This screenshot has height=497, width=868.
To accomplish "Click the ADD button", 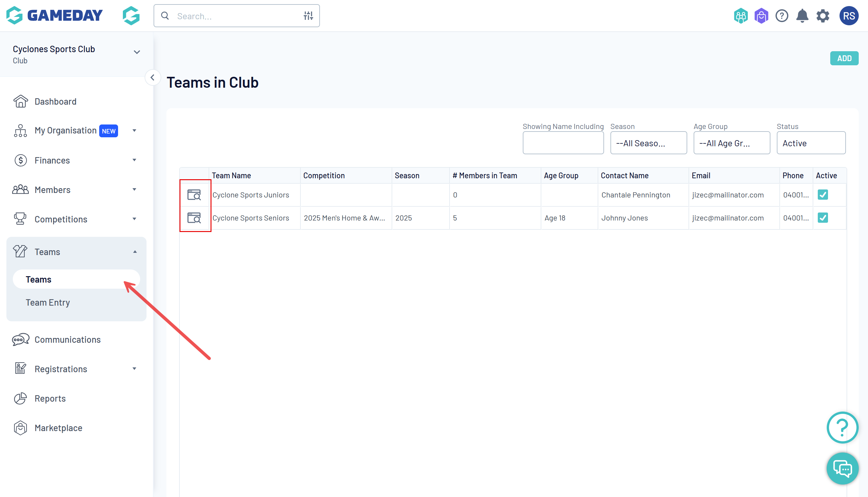I will point(844,58).
